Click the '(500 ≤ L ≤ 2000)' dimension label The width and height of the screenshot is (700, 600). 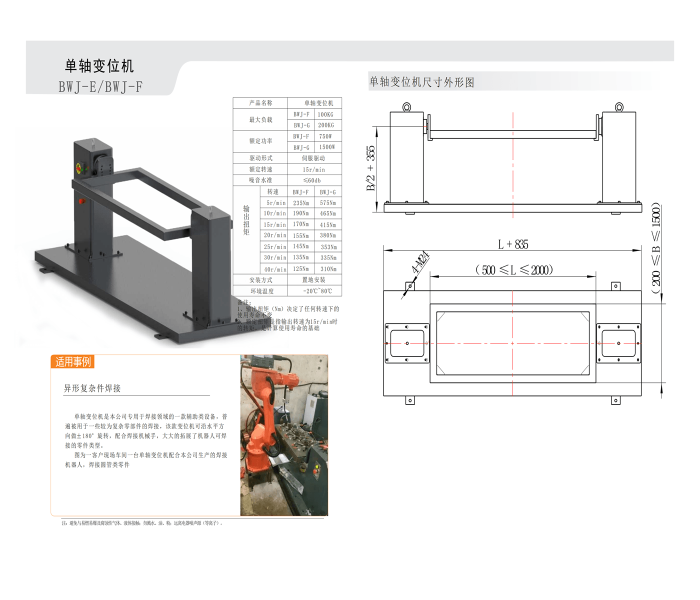[x=514, y=270]
